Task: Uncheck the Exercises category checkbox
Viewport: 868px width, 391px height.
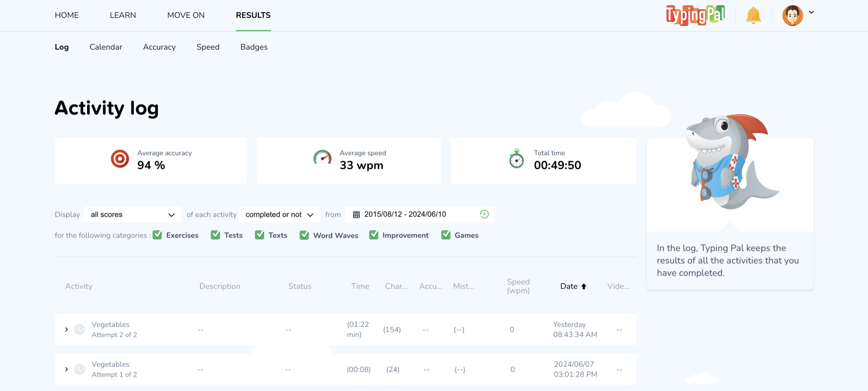Action: [x=157, y=235]
